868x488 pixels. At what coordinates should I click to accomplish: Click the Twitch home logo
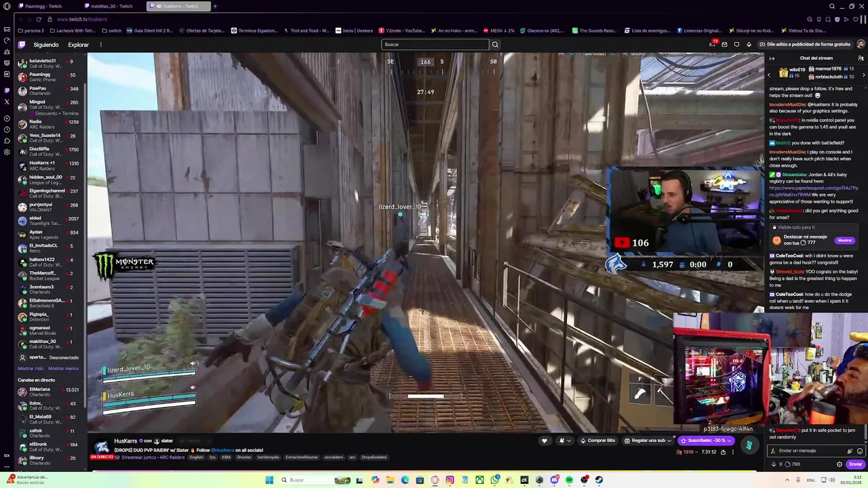click(22, 45)
